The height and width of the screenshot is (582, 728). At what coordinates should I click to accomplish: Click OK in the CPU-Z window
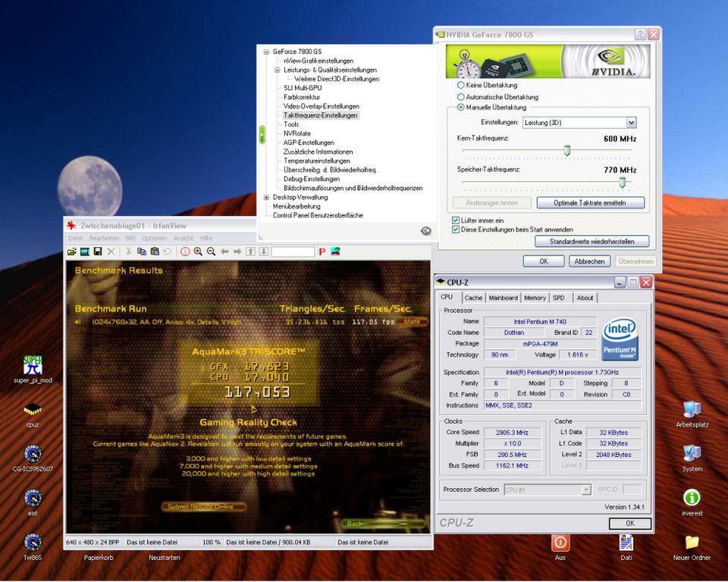pos(629,524)
